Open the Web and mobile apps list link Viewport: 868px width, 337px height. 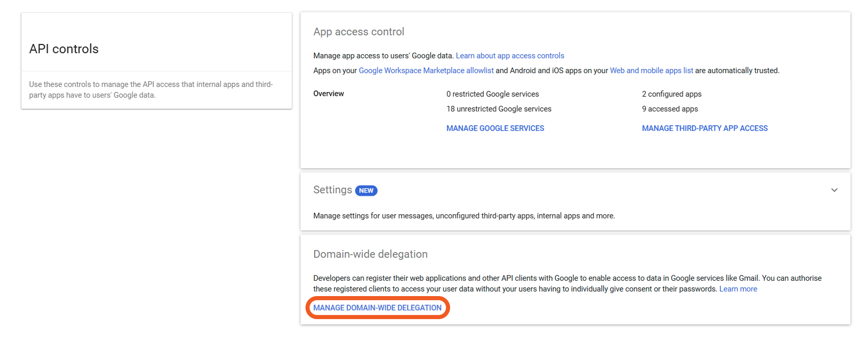click(651, 71)
